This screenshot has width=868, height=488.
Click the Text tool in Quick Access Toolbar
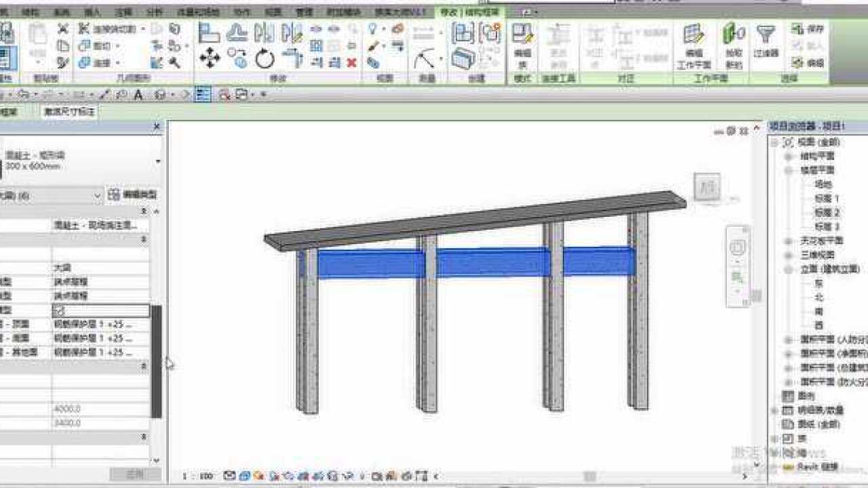pos(138,95)
